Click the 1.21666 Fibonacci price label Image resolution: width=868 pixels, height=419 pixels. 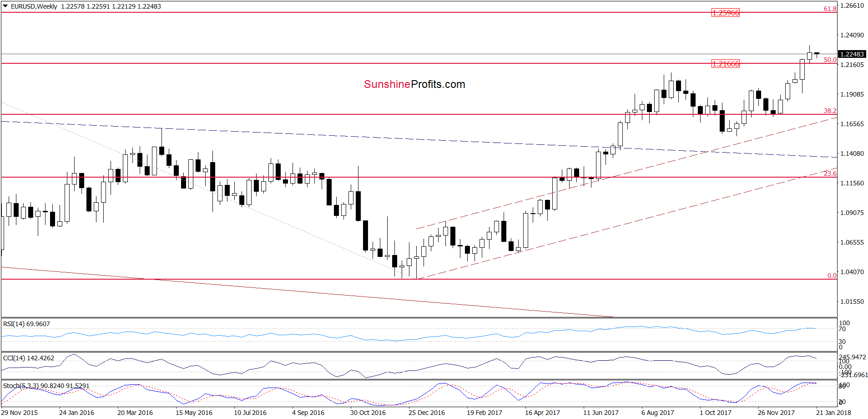coord(726,64)
